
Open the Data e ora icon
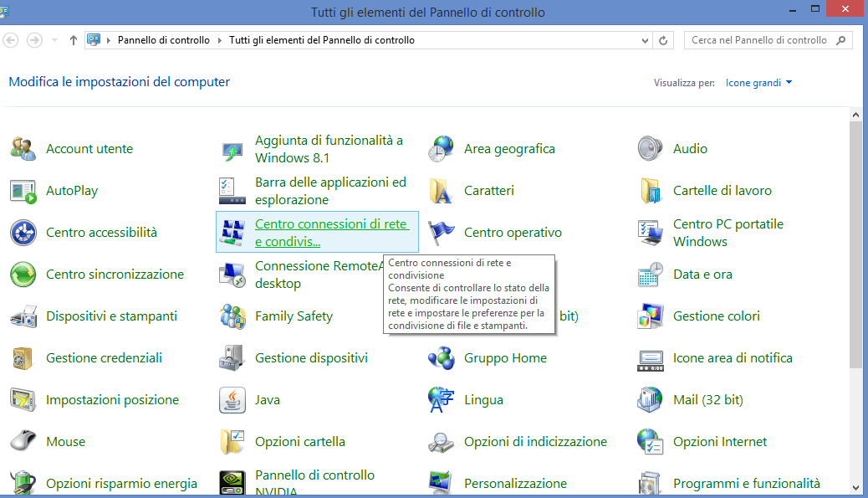(x=651, y=275)
